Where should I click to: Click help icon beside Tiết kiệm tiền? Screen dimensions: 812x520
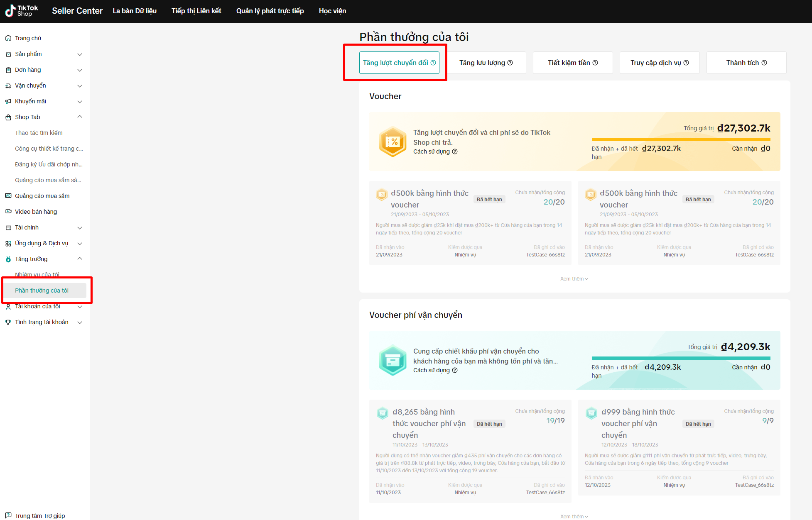595,63
